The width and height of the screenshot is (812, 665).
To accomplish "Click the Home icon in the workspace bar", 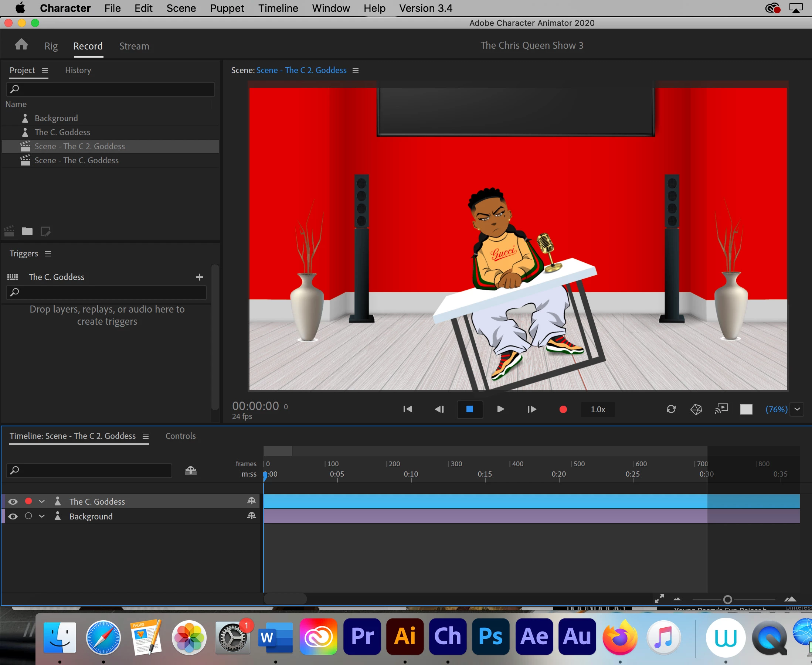I will coord(21,45).
